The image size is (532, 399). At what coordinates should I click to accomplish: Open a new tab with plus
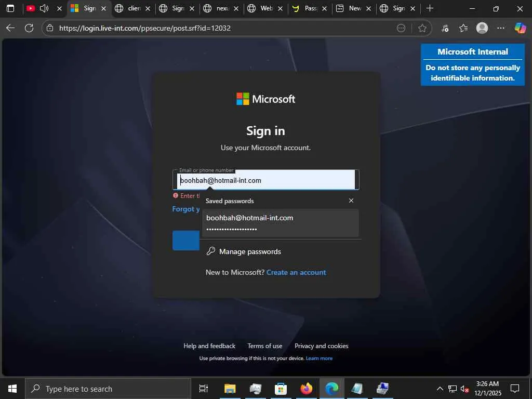(430, 8)
